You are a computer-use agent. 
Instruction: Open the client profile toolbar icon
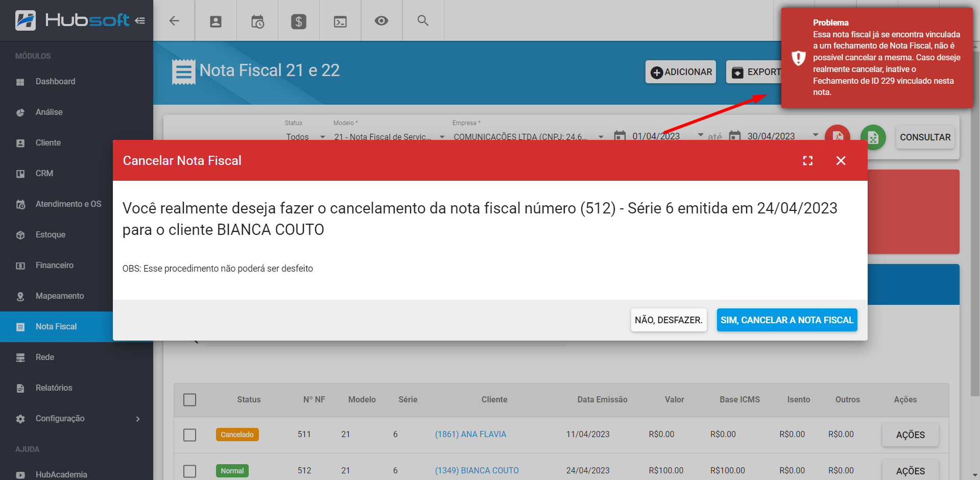(216, 21)
